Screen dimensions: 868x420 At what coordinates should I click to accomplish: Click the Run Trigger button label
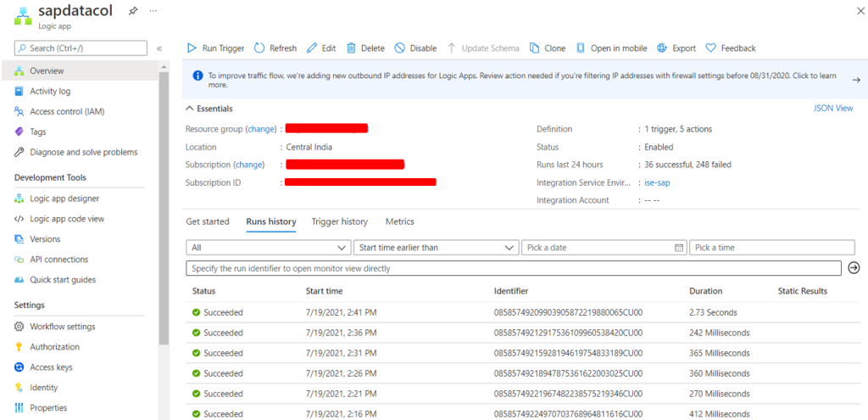coord(223,48)
